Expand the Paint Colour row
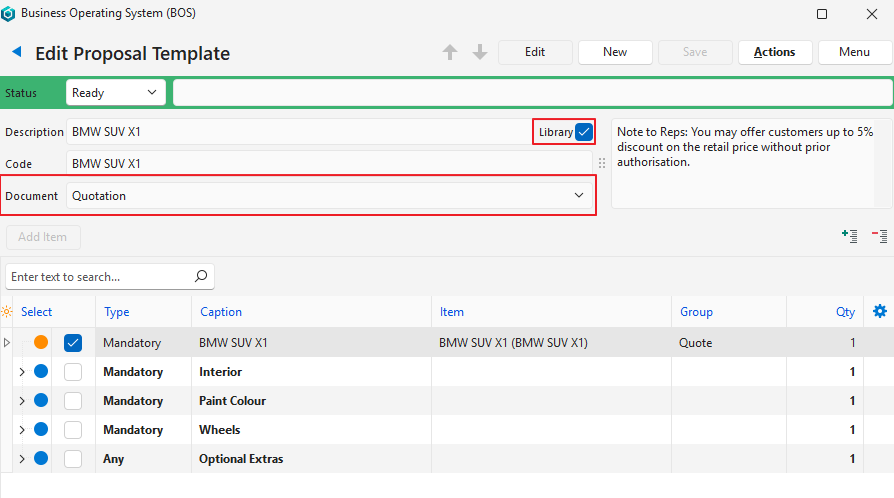 (22, 401)
